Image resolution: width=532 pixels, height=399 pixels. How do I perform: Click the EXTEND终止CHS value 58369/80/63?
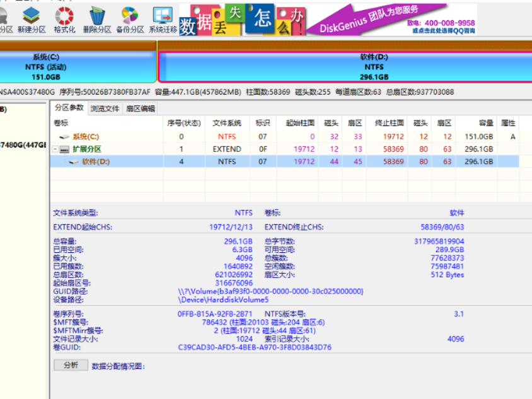pyautogui.click(x=442, y=227)
